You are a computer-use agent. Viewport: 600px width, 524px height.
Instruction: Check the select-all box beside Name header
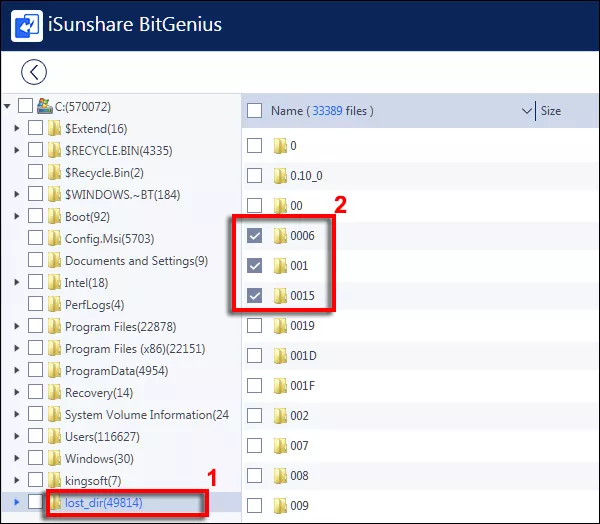coord(254,111)
